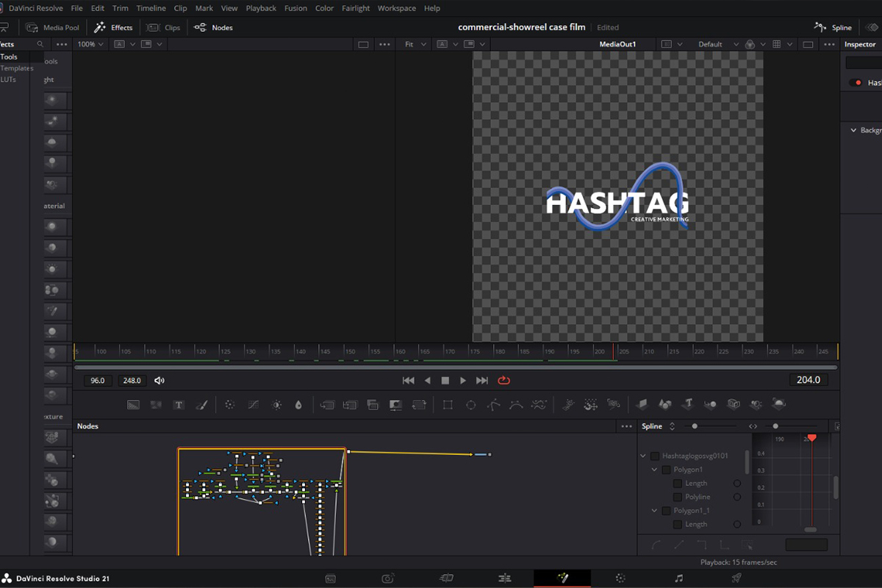Open the Fairlight music note page

coord(678,578)
